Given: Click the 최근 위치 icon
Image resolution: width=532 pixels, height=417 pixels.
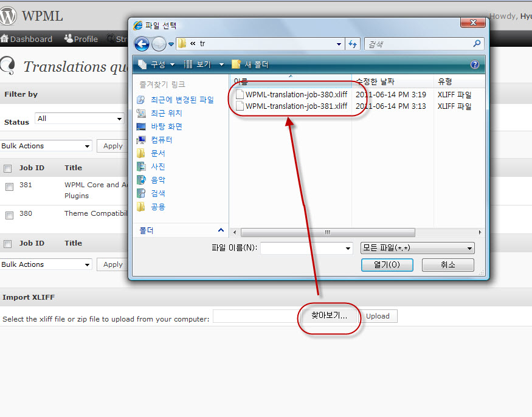Looking at the screenshot, I should [x=141, y=113].
